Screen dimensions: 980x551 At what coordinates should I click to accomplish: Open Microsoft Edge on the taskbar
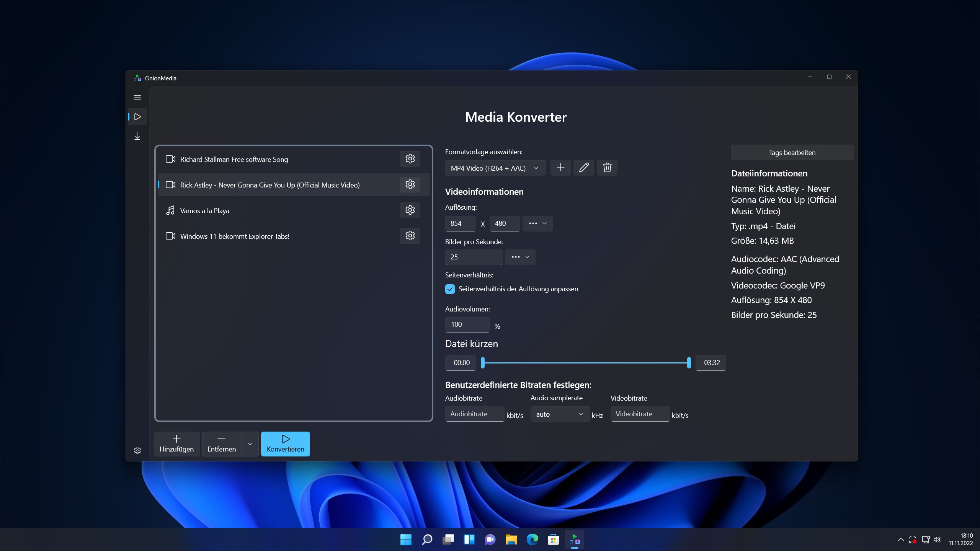coord(532,540)
